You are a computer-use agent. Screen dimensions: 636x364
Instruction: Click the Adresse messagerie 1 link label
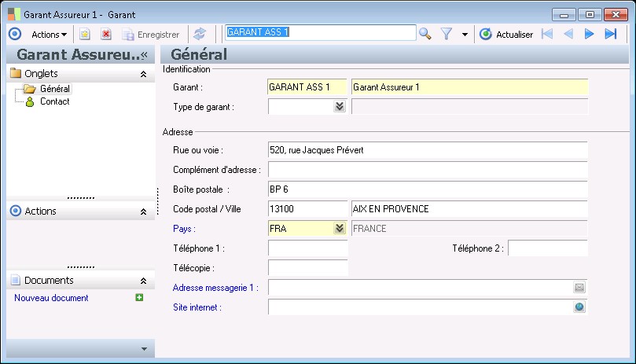pyautogui.click(x=215, y=288)
